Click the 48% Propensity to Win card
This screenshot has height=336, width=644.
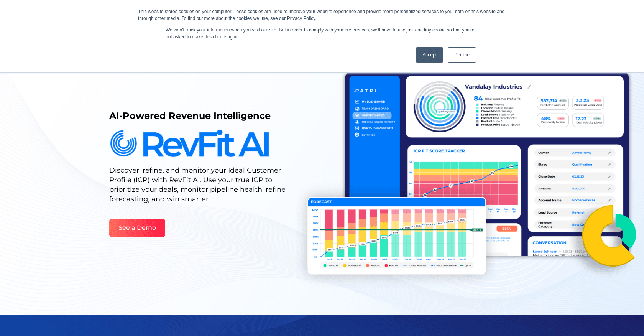[x=553, y=120]
